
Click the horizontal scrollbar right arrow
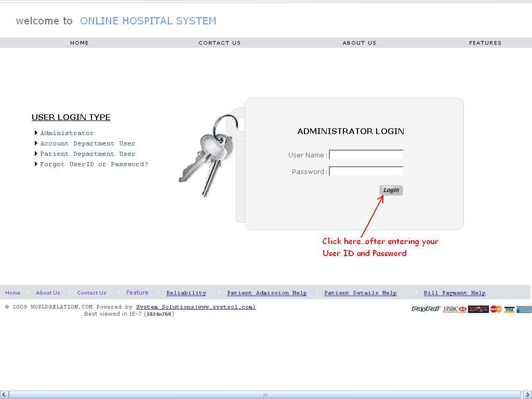tap(527, 395)
